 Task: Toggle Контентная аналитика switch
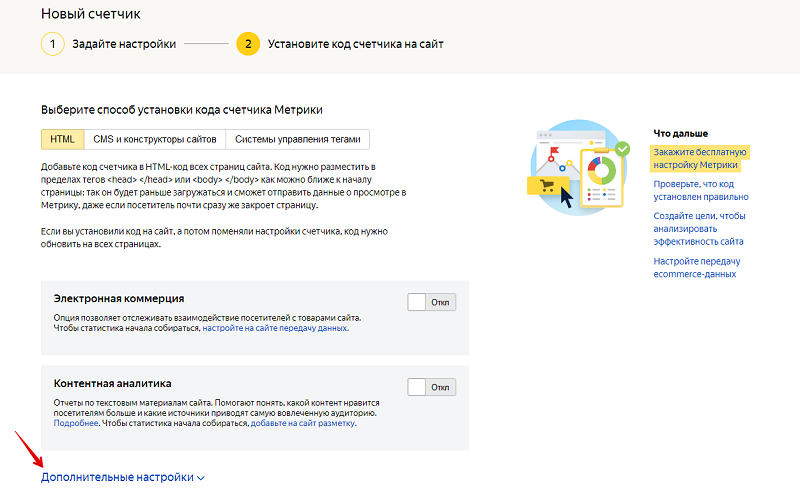[x=432, y=387]
